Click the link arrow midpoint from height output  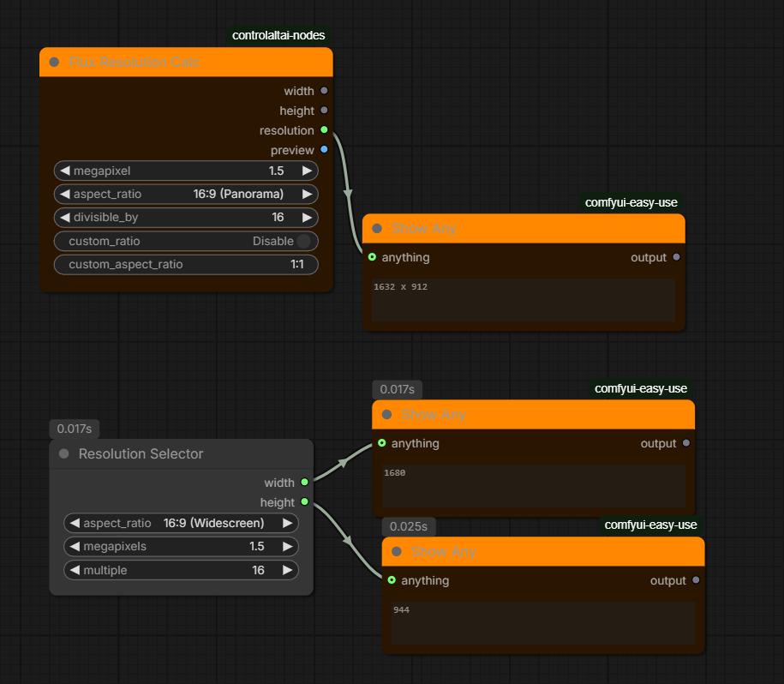348,540
